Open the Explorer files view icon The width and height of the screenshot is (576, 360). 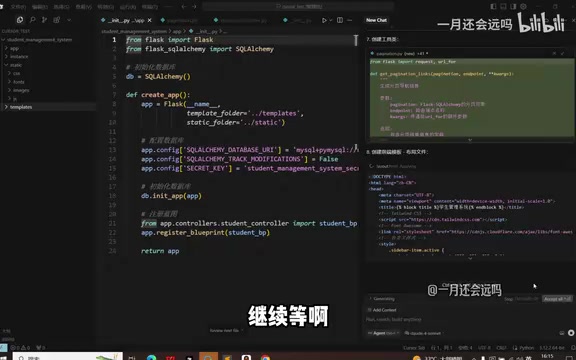pyautogui.click(x=20, y=20)
